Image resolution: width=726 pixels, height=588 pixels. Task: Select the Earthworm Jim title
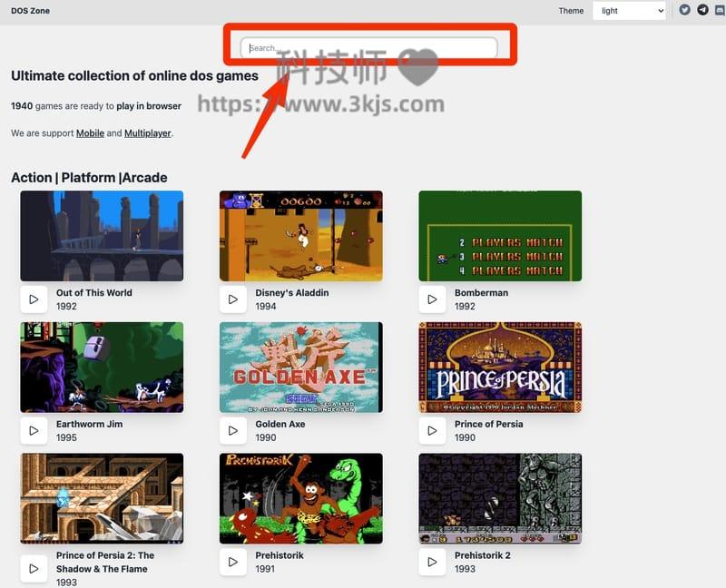pyautogui.click(x=89, y=424)
